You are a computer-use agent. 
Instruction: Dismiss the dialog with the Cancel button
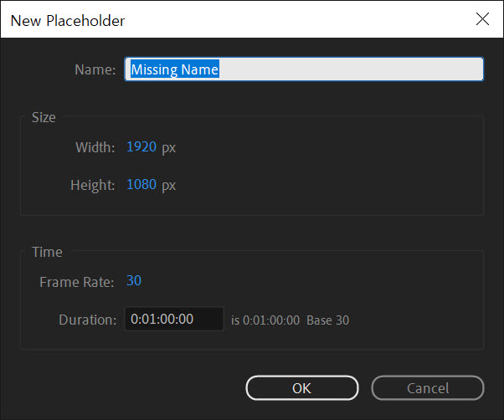tap(428, 388)
